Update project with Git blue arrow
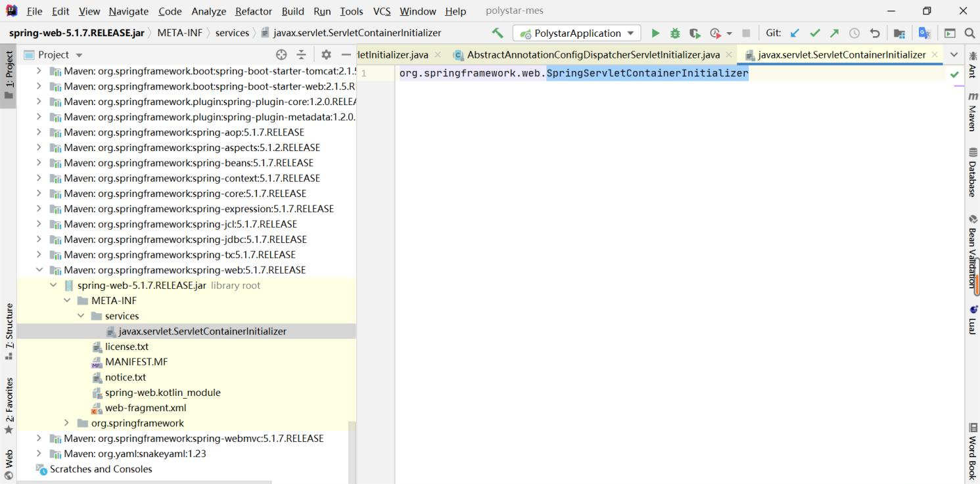This screenshot has height=484, width=980. pyautogui.click(x=795, y=33)
